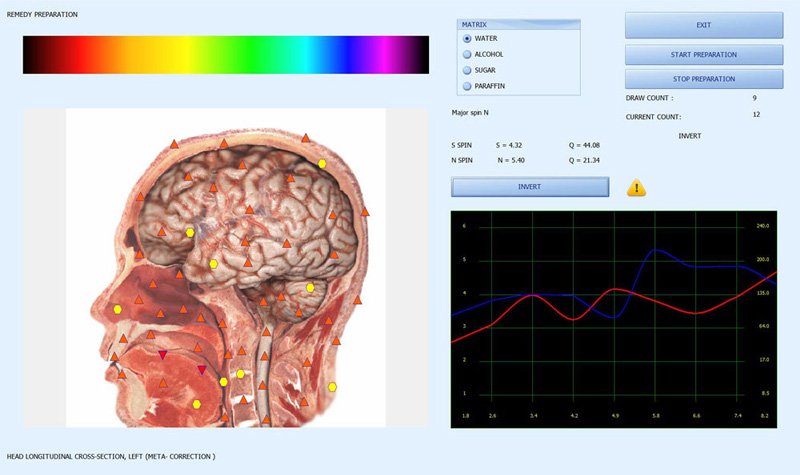Screen dimensions: 800x475
Task: Select the yellow hexagon near the top rear of the skull
Action: (322, 164)
